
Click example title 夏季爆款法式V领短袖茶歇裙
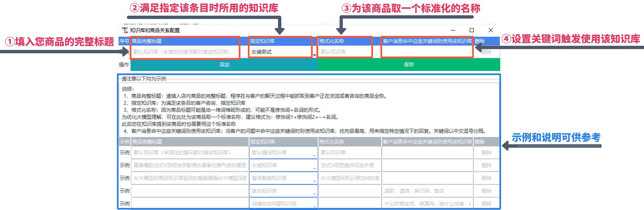[x=190, y=165]
